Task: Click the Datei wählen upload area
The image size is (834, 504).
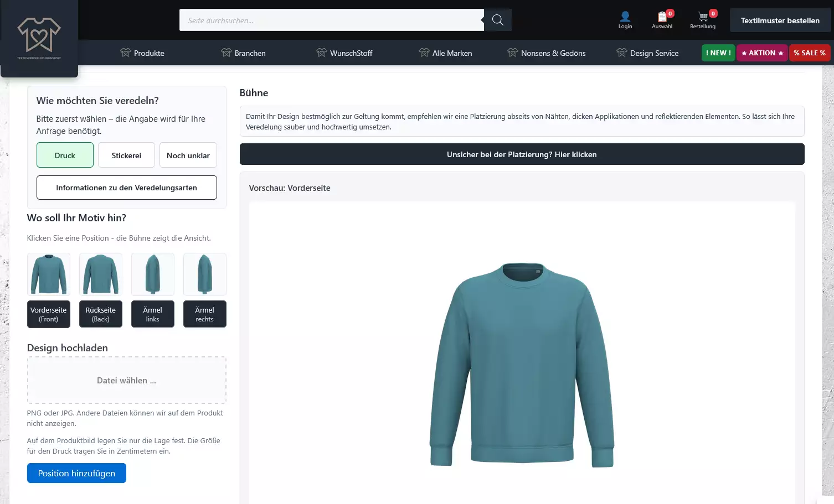Action: pos(127,380)
